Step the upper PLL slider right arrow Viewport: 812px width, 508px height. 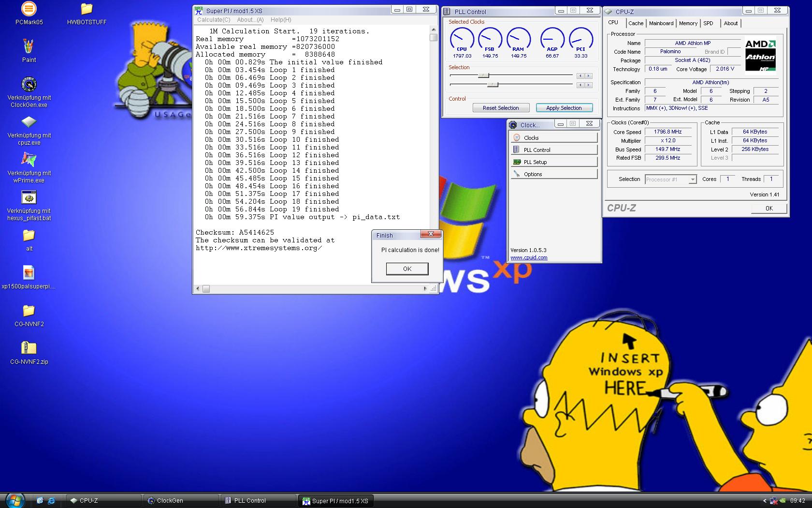coord(588,76)
